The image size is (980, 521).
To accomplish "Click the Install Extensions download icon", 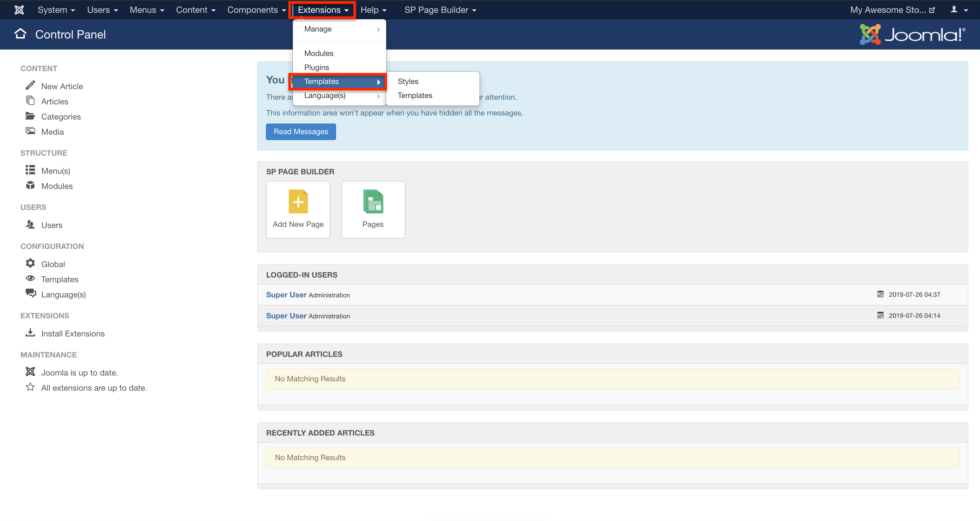I will (30, 332).
